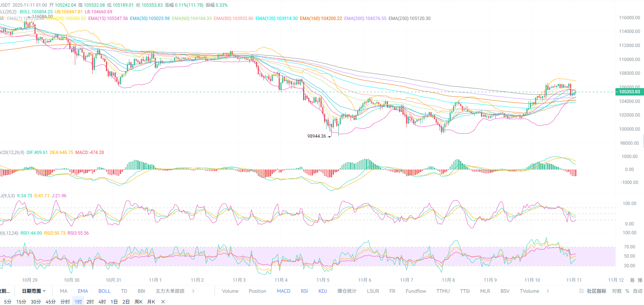Image resolution: width=644 pixels, height=305 pixels.
Task: Click the 11月 6 date on time axis
Action: [365, 280]
